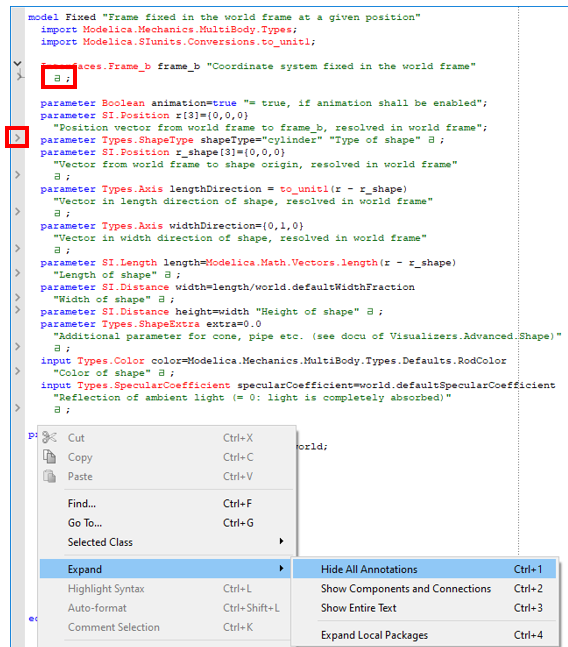Image resolution: width=568 pixels, height=647 pixels.
Task: Click the annotation symbol after "Color of shape"
Action: tap(161, 373)
